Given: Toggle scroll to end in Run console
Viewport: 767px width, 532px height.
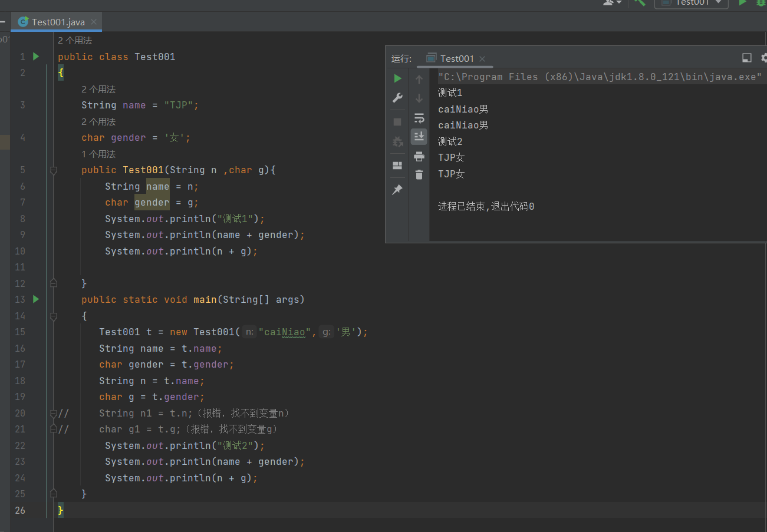Looking at the screenshot, I should pos(419,137).
